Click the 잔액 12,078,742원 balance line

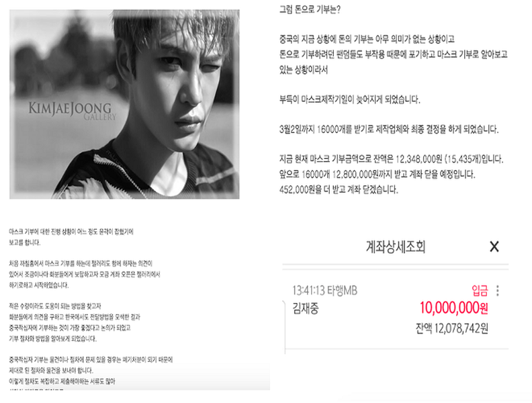(452, 328)
